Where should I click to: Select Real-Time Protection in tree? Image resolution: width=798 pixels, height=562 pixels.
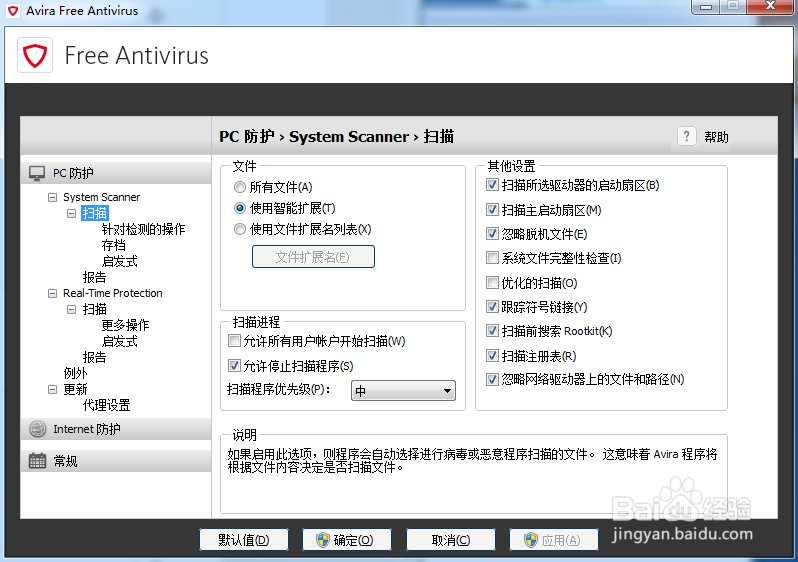(112, 293)
